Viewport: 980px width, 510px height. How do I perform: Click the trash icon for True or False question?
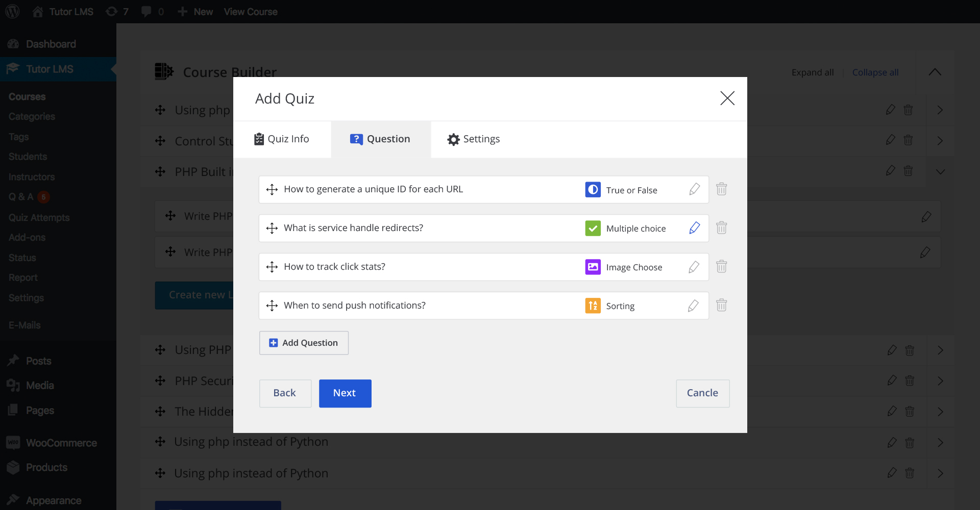pyautogui.click(x=721, y=189)
